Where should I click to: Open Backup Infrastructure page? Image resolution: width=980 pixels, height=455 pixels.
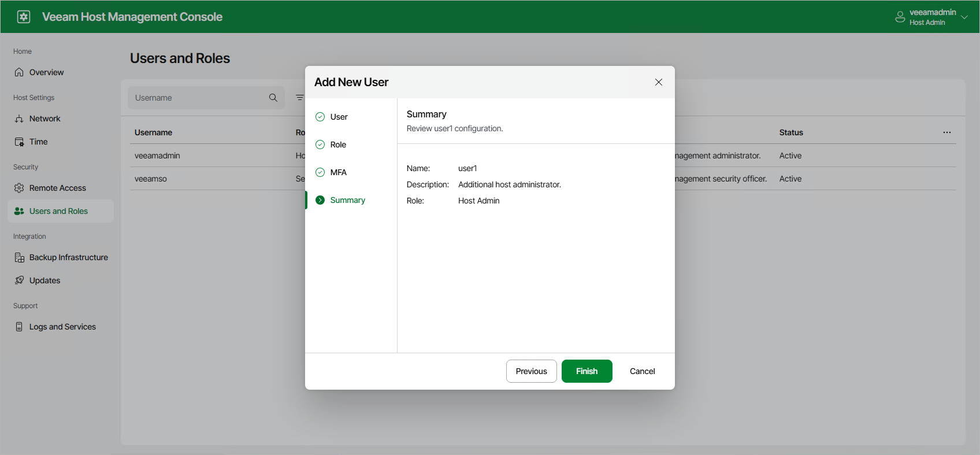61,257
